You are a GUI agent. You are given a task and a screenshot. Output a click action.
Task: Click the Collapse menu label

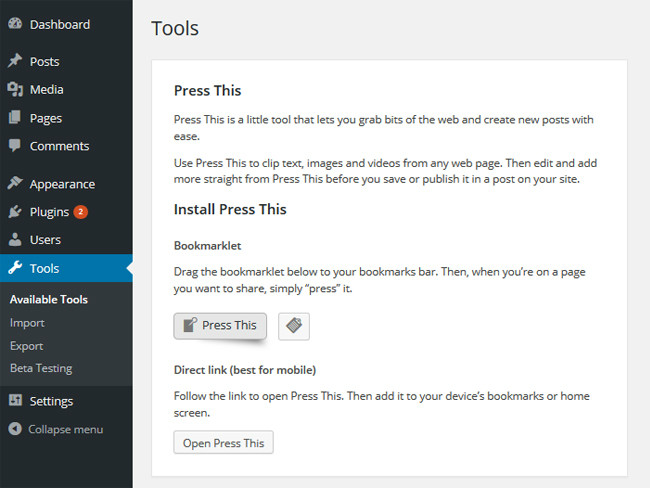[65, 430]
